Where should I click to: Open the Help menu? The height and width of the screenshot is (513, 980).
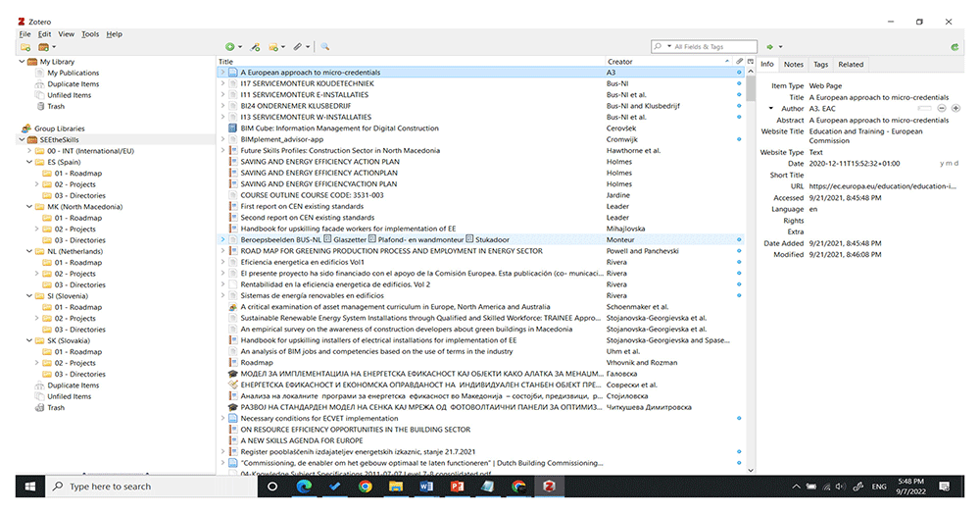point(114,34)
